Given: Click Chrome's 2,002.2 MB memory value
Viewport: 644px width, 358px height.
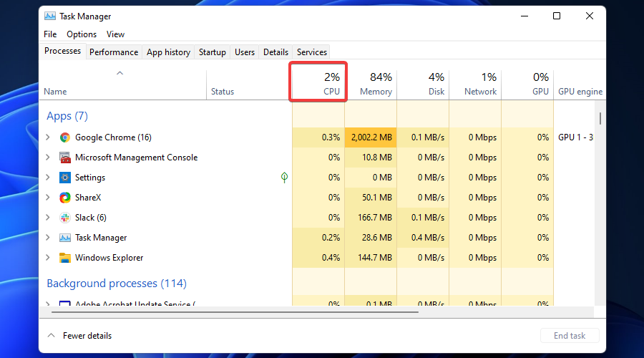Looking at the screenshot, I should (x=371, y=137).
